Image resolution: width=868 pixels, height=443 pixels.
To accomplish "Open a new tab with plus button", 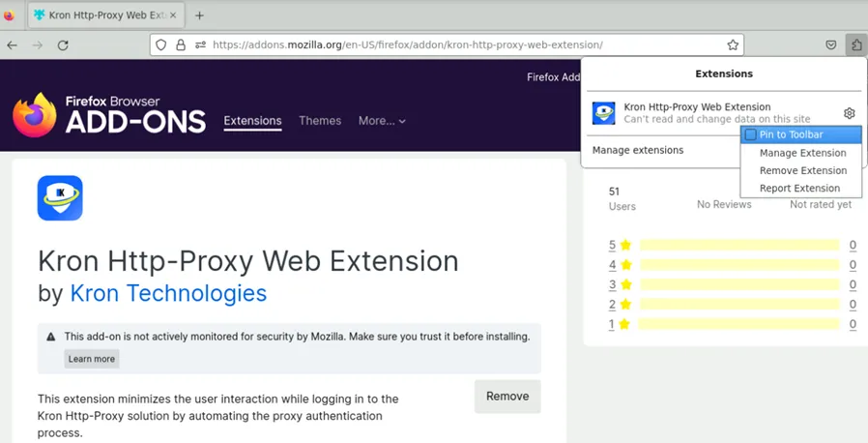I will point(199,15).
